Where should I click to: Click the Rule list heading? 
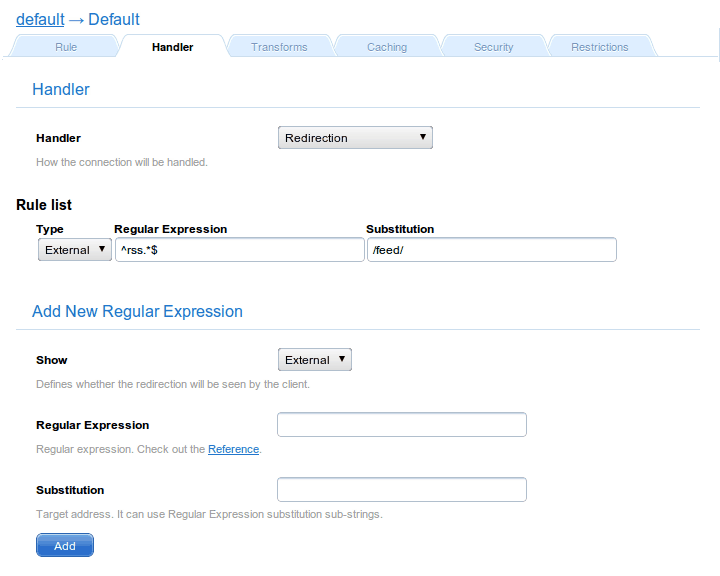44,205
